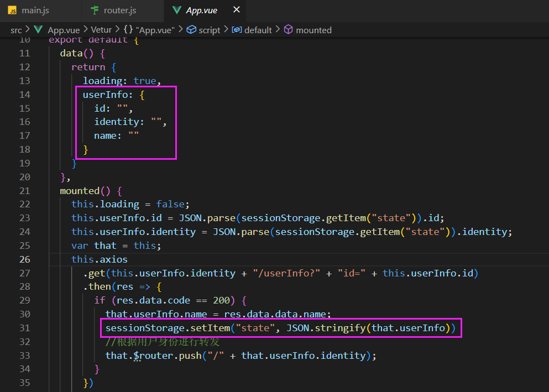Click ".then(res =>" on line 28
This screenshot has height=392, width=549.
117,286
